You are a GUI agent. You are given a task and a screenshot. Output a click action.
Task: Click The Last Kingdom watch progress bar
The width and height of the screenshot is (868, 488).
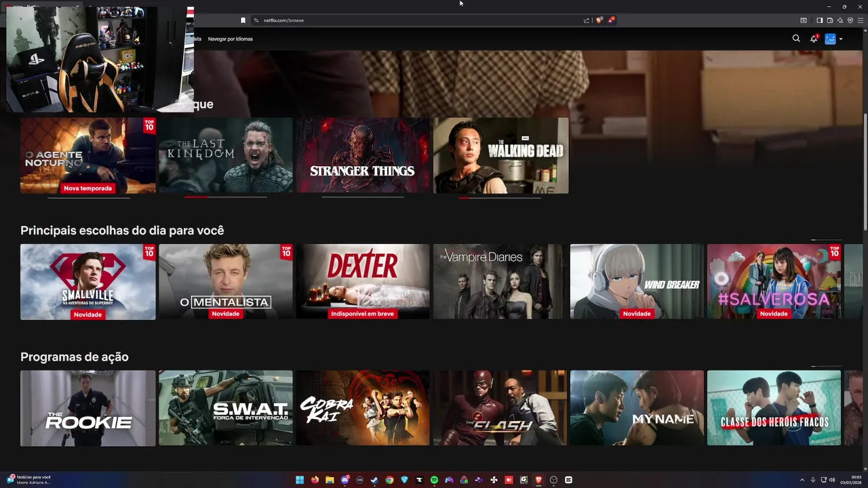pos(225,197)
